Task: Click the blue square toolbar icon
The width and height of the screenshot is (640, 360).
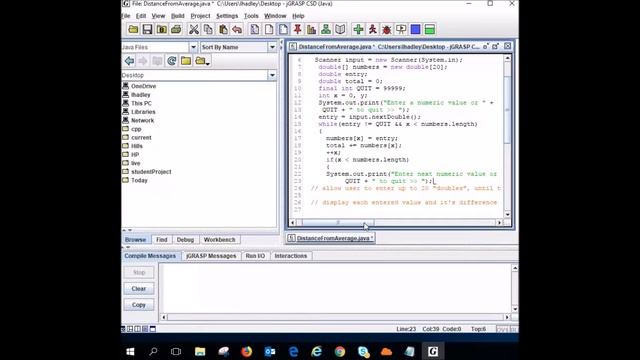Action: 416,29
